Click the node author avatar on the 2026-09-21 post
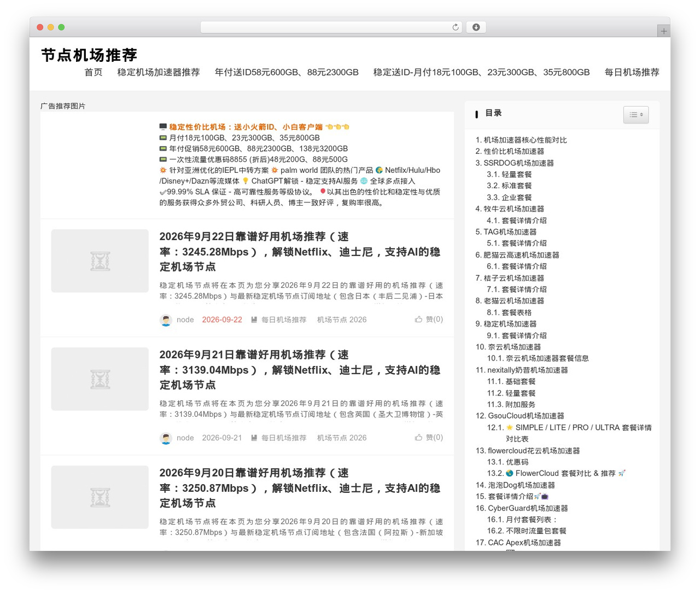 [166, 438]
